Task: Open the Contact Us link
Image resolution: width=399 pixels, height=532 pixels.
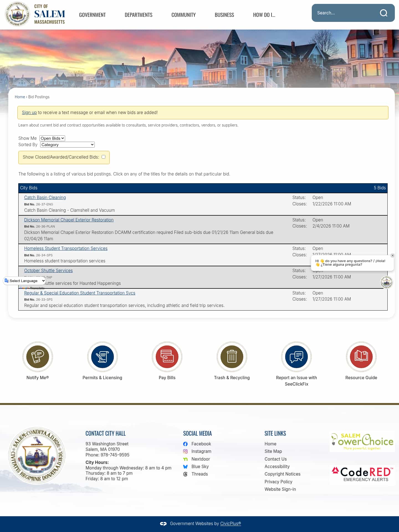Action: (x=276, y=459)
